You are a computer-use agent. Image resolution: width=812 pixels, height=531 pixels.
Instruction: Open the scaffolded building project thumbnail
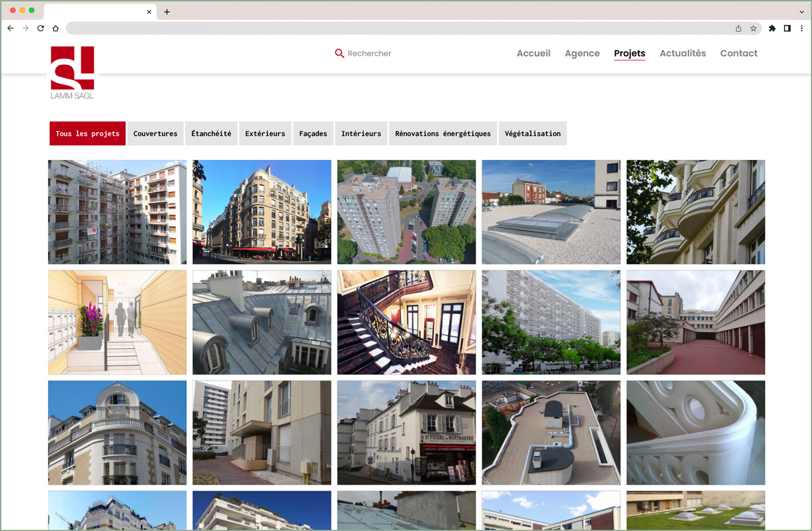[x=117, y=212]
